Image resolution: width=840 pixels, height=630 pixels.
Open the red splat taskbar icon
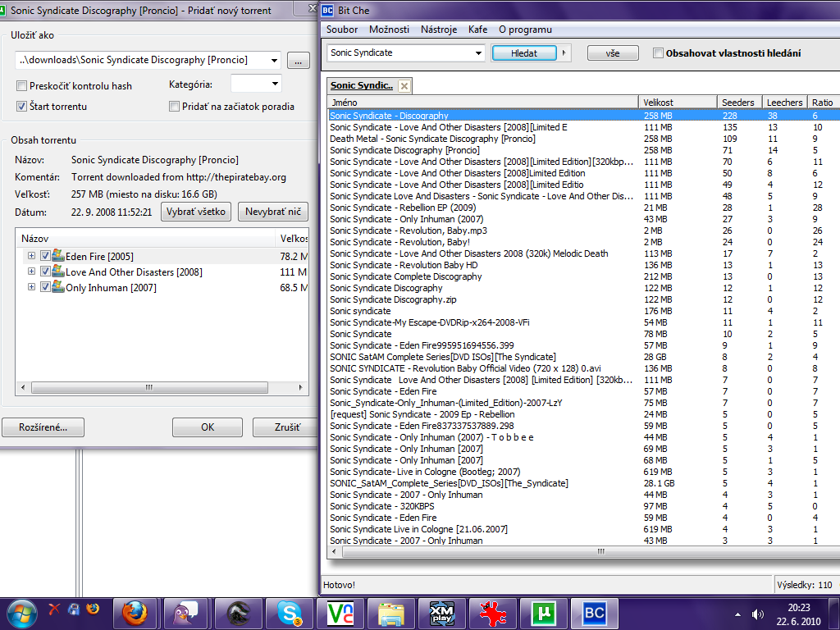[493, 614]
